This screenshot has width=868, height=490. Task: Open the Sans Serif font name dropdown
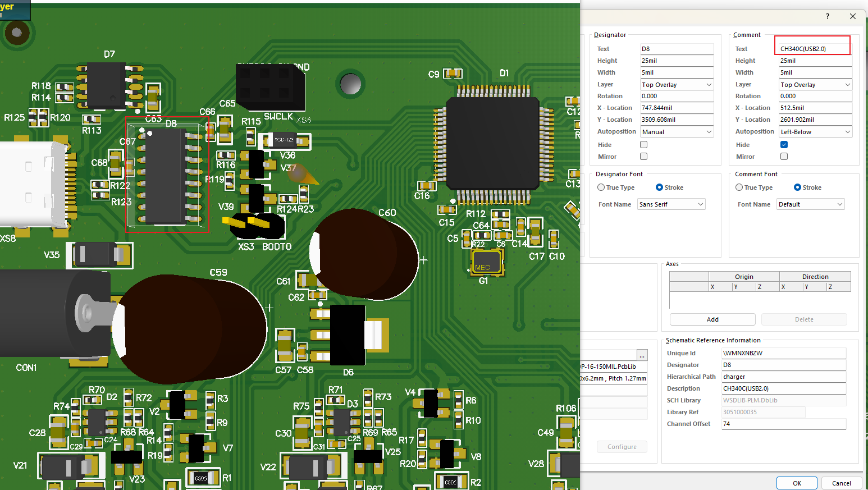coord(671,204)
